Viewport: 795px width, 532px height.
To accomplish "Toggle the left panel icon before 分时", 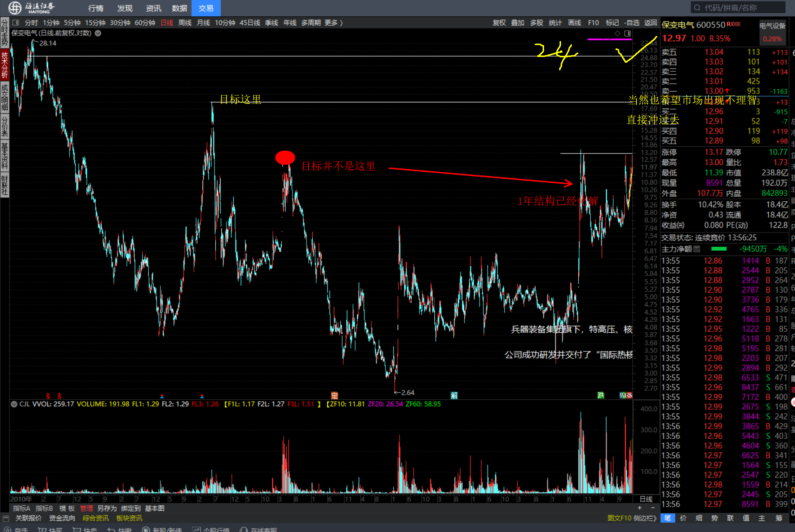I will [x=16, y=23].
